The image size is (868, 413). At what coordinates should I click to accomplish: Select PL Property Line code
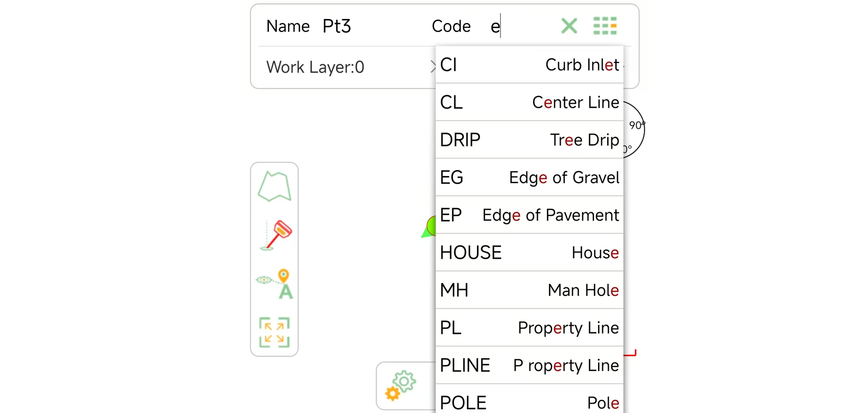(529, 328)
